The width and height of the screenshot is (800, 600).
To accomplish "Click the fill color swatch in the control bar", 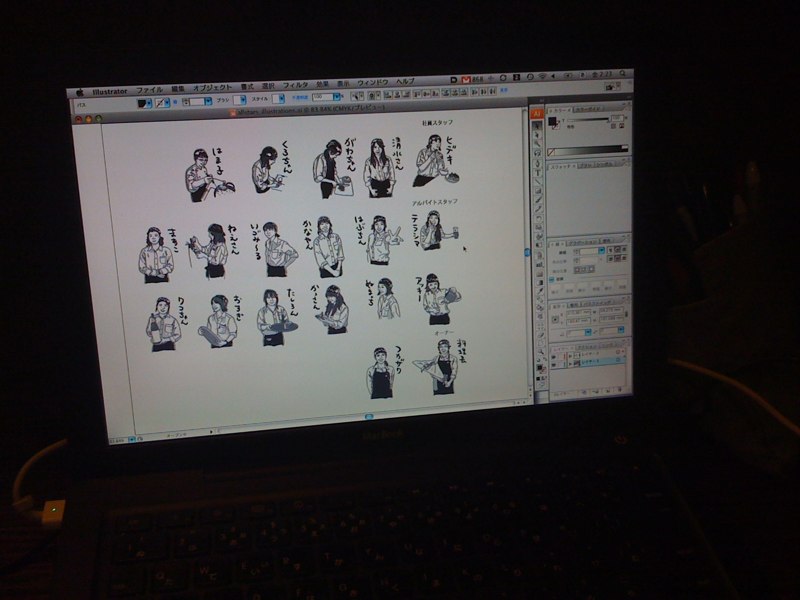I will click(143, 103).
